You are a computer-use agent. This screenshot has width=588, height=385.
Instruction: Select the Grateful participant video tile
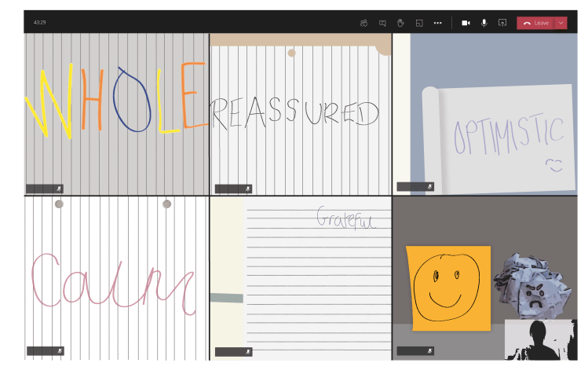[x=301, y=279]
